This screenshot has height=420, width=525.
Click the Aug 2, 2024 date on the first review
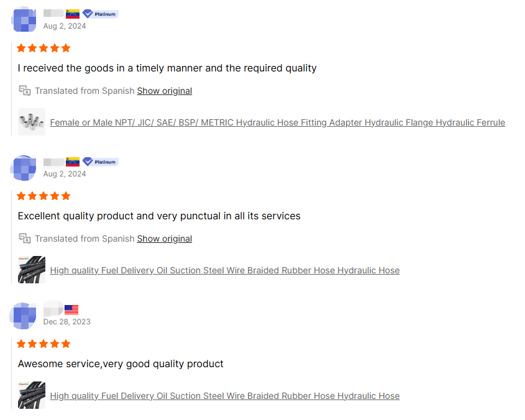(64, 26)
